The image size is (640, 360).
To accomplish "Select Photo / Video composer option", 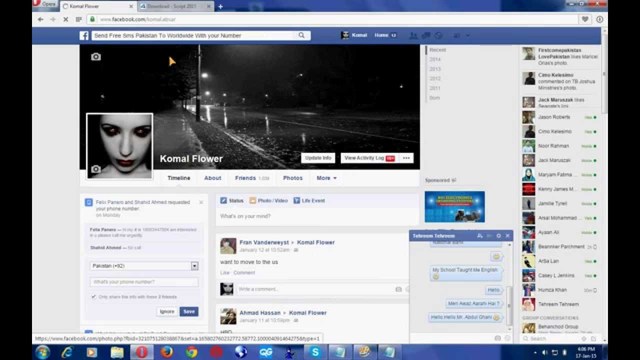I will click(269, 201).
